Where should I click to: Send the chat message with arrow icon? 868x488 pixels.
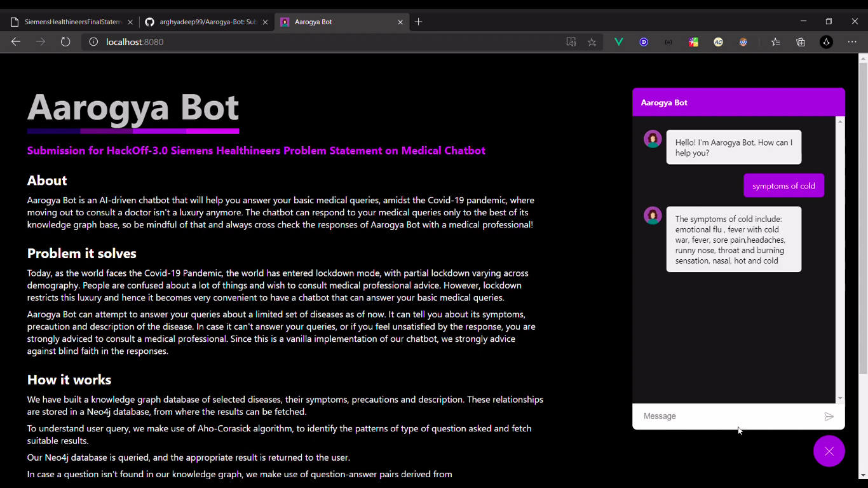pyautogui.click(x=829, y=417)
